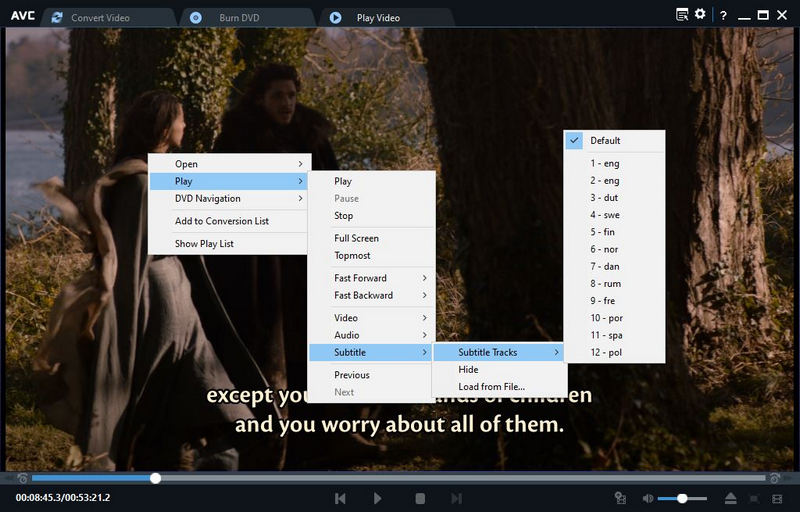This screenshot has height=512, width=800.
Task: Expand the Fast Forward submenu
Action: point(371,277)
